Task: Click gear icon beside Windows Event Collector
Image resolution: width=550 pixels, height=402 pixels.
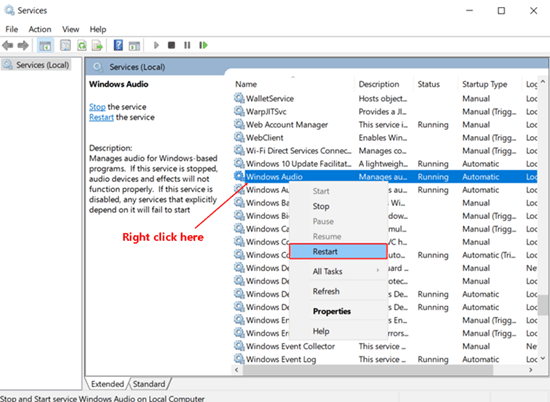Action: [239, 346]
